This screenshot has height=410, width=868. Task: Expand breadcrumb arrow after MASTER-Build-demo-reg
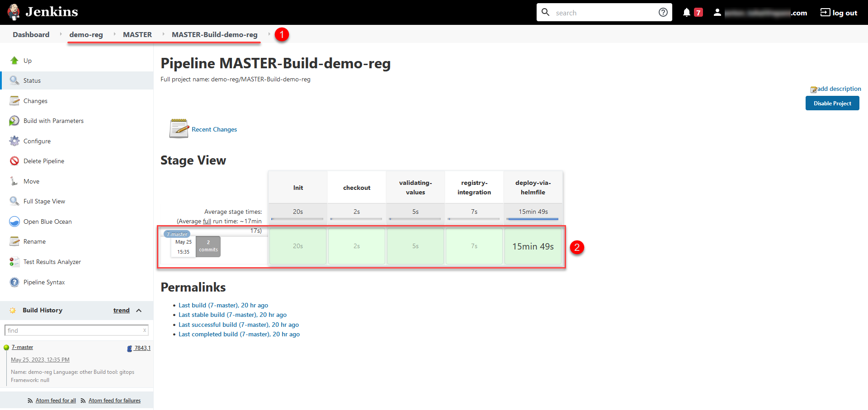point(269,34)
